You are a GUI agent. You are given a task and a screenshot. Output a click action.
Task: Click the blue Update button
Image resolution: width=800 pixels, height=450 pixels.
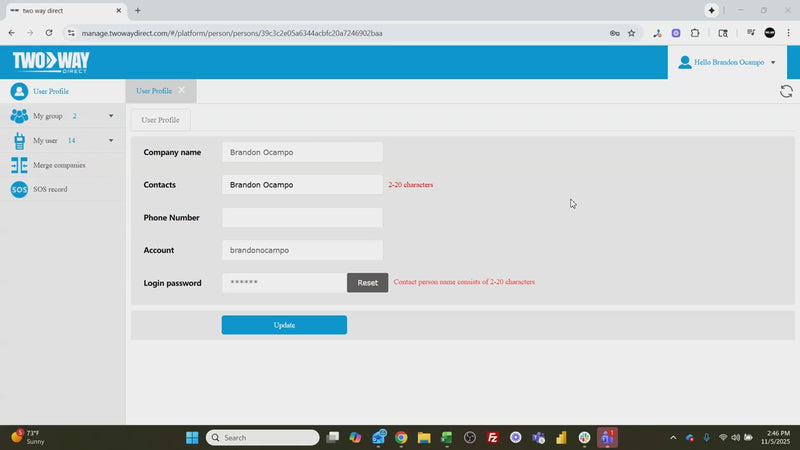(x=284, y=325)
